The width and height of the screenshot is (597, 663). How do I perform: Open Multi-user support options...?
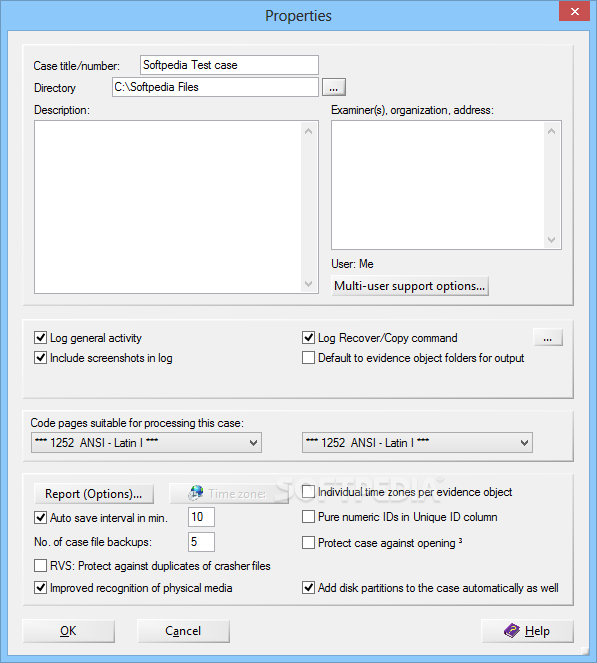click(x=410, y=286)
